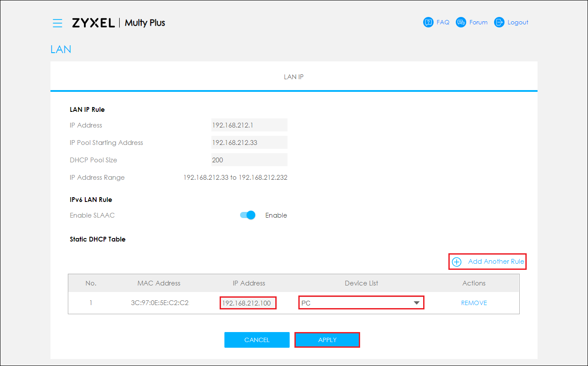588x366 pixels.
Task: Click rule number 1 in the table
Action: [91, 303]
